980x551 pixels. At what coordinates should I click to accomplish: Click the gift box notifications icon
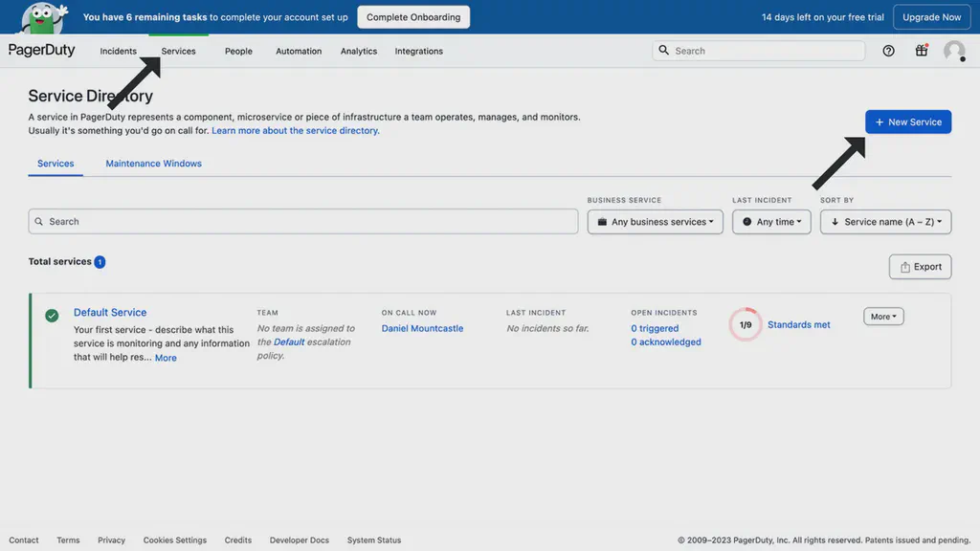[x=921, y=50]
